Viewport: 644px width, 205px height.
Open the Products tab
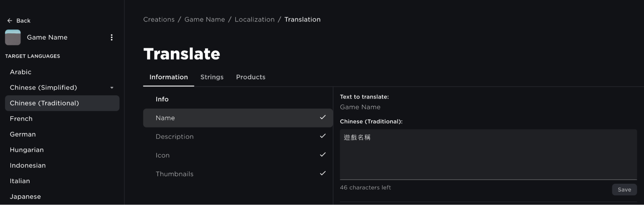click(x=251, y=77)
